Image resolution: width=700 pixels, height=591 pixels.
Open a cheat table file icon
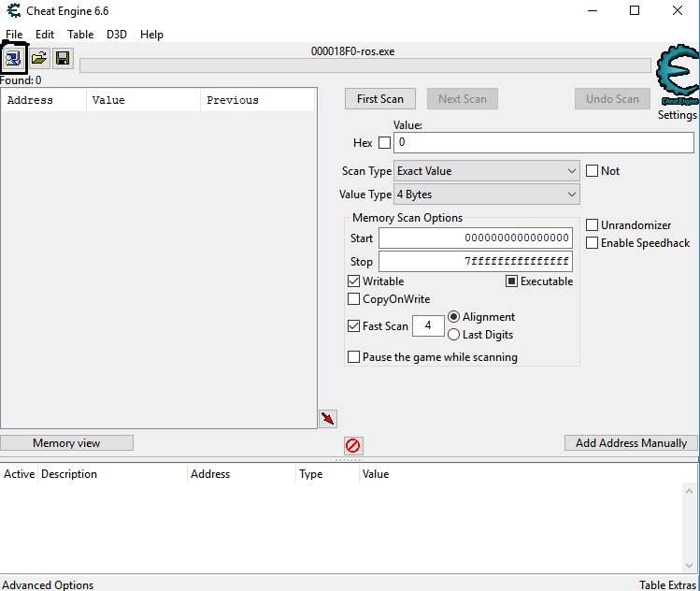click(39, 59)
